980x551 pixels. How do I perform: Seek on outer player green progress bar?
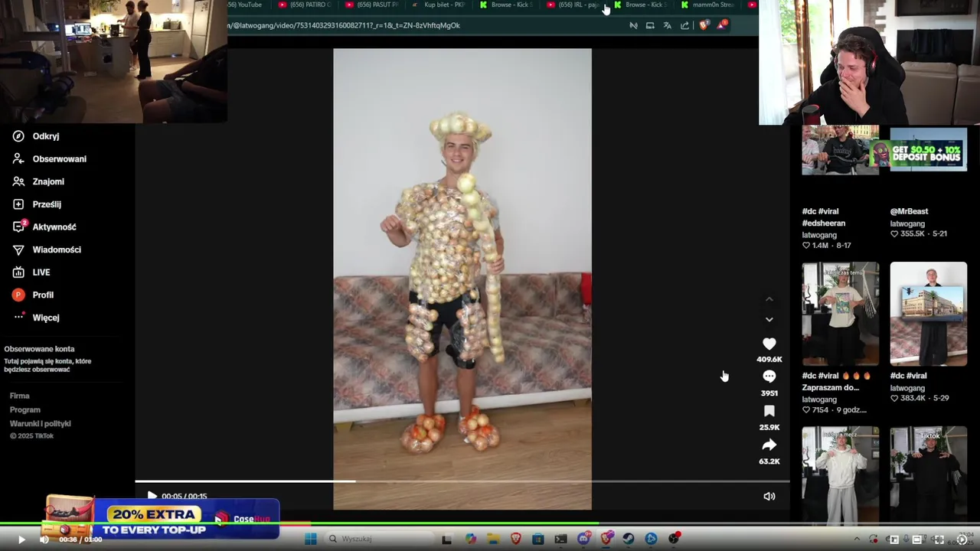(x=490, y=524)
